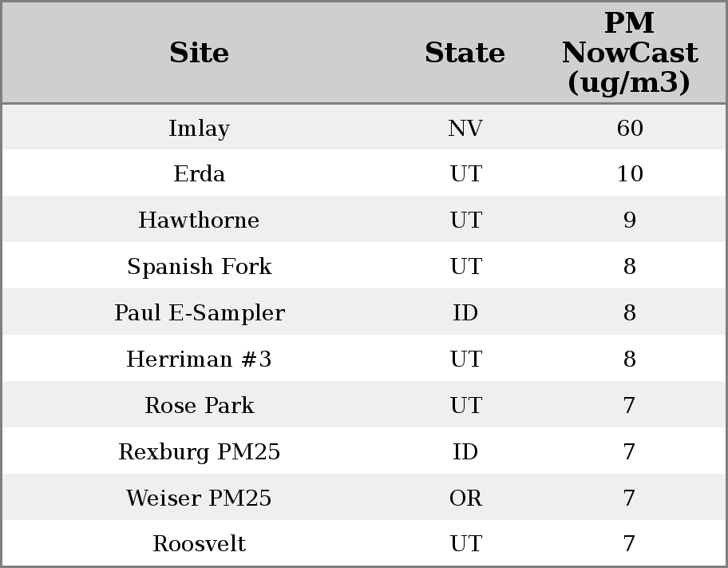728x568 pixels.
Task: Click the ID state cell for Rexburg
Action: [x=465, y=452]
